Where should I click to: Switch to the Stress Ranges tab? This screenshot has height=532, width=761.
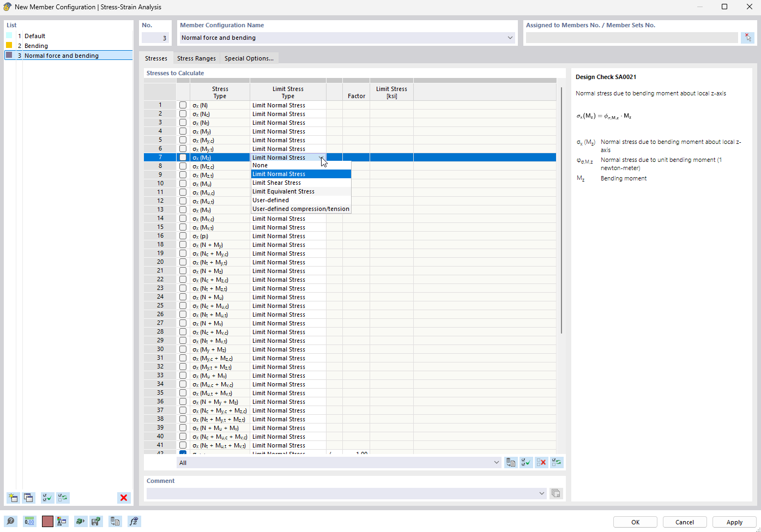pyautogui.click(x=196, y=58)
